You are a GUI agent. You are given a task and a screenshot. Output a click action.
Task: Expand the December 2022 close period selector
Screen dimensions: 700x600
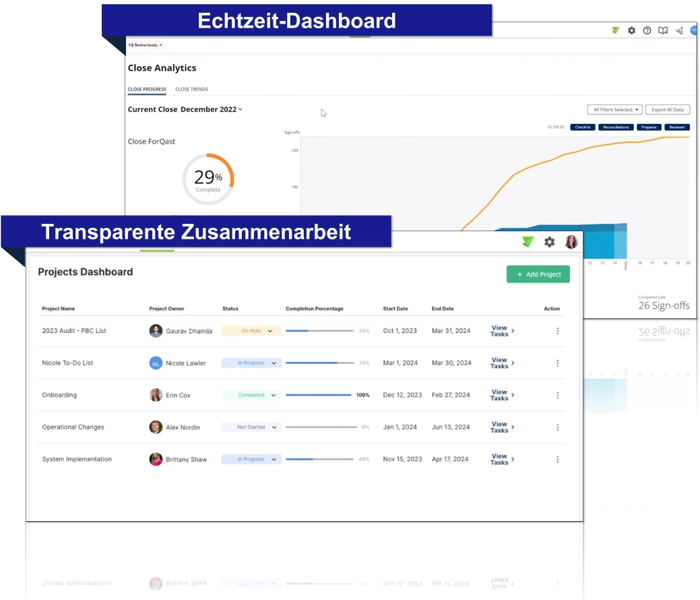(212, 109)
